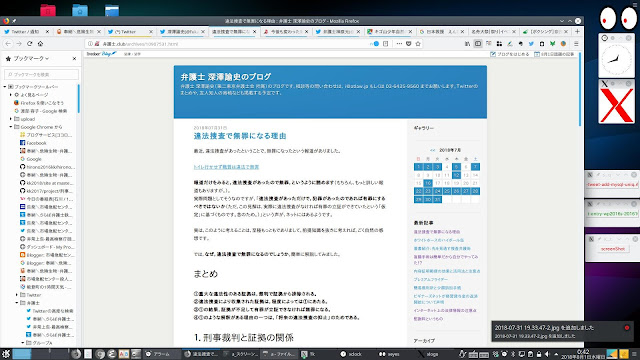Click the forward navigation arrow
This screenshot has height=360, width=640.
point(19,44)
